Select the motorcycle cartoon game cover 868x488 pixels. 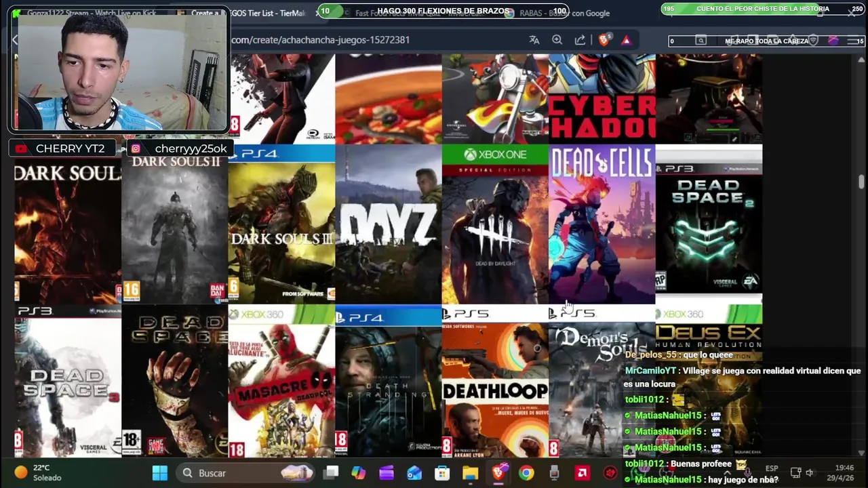pyautogui.click(x=495, y=99)
